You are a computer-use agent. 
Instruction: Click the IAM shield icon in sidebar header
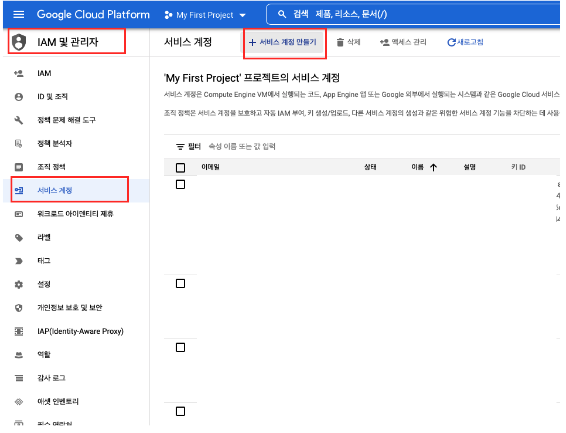click(19, 42)
